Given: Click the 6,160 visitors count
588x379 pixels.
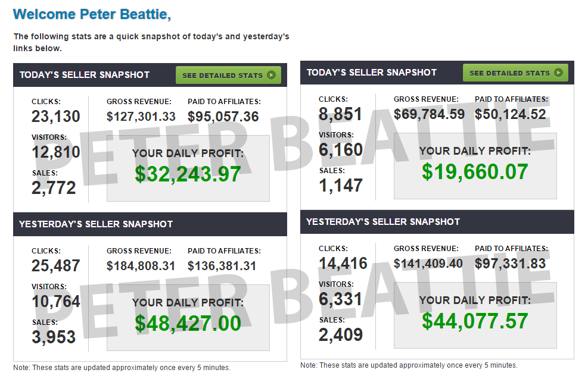Looking at the screenshot, I should 341,150.
